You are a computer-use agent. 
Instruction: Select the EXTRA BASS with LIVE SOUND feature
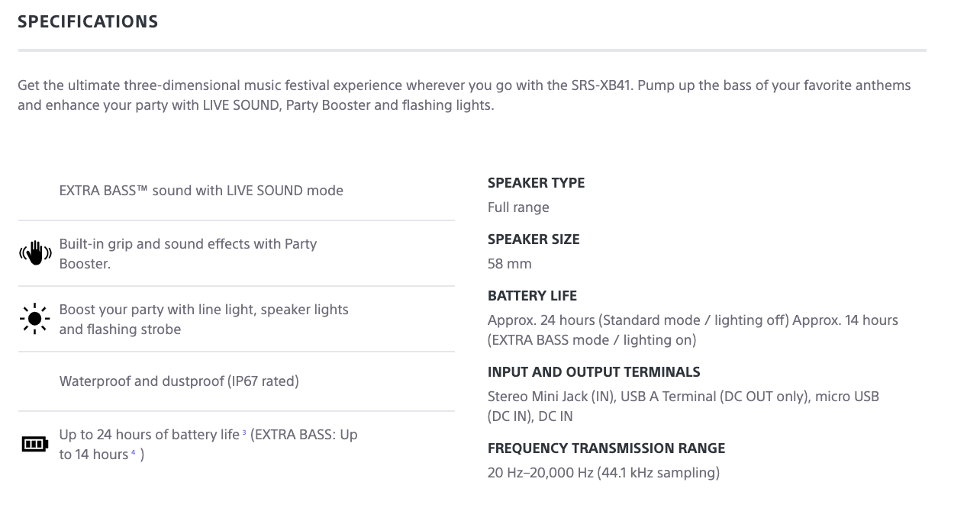click(x=201, y=191)
